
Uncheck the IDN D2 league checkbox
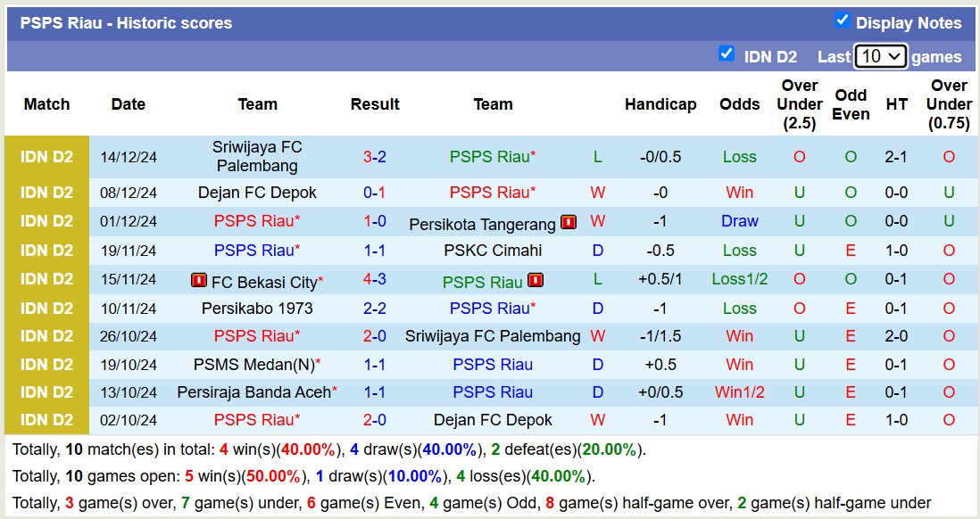(727, 54)
